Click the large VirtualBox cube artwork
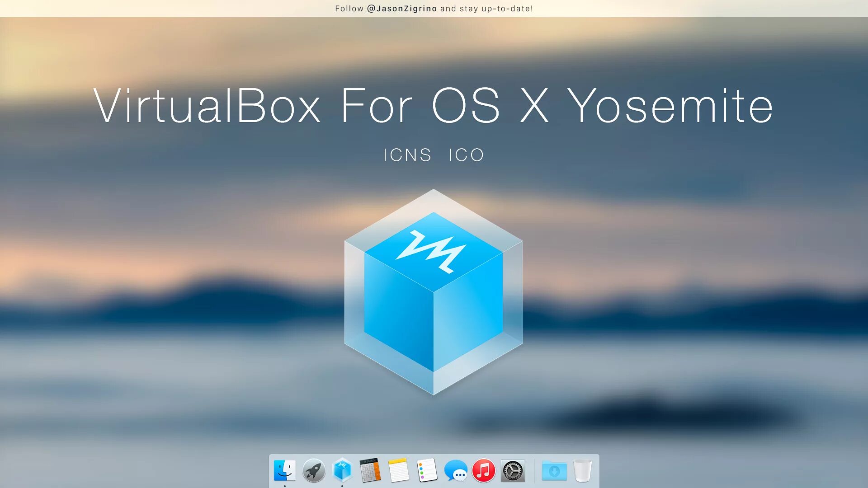The width and height of the screenshot is (868, 488). point(434,292)
